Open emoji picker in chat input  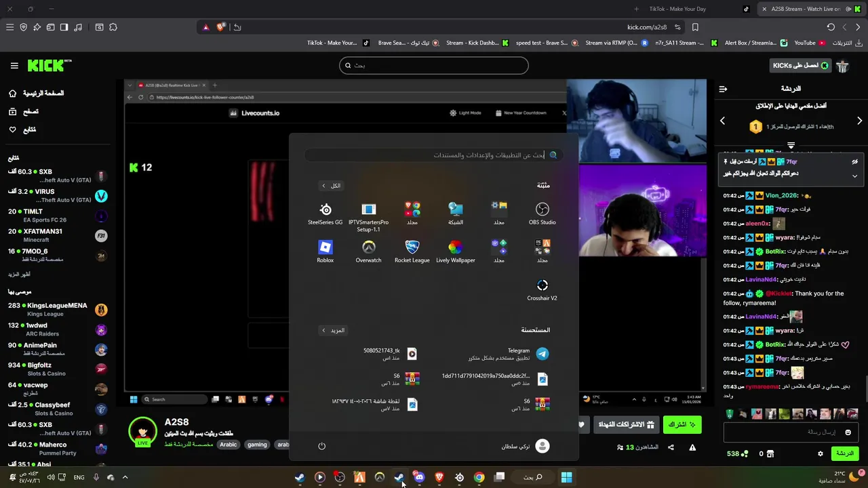click(x=848, y=432)
